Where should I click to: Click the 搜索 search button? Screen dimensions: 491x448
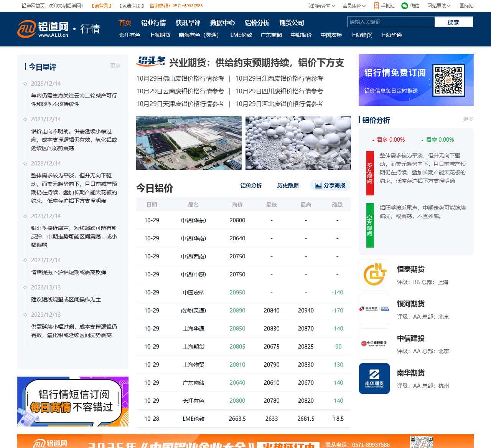point(453,22)
